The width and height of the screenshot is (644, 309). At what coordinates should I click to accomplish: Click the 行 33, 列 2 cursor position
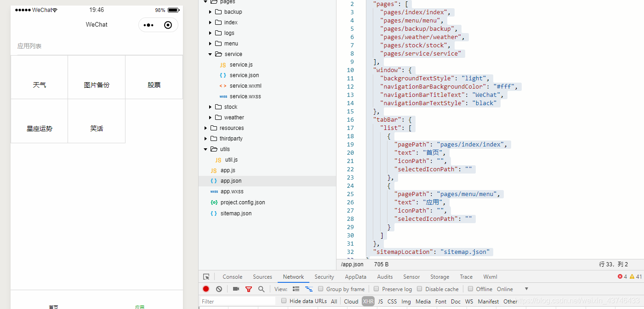click(x=613, y=264)
